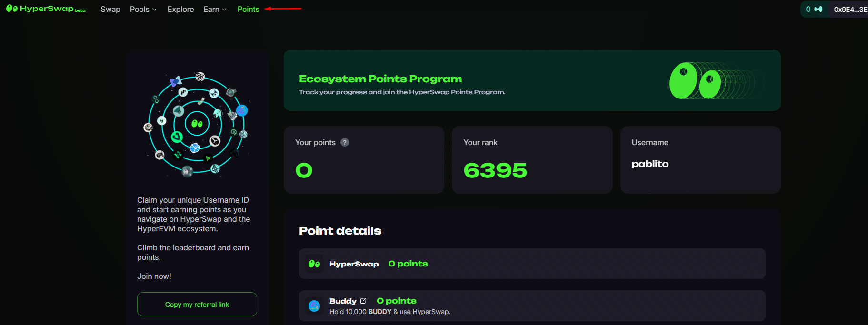Click the Buddy external link icon
This screenshot has width=868, height=325.
[x=363, y=300]
